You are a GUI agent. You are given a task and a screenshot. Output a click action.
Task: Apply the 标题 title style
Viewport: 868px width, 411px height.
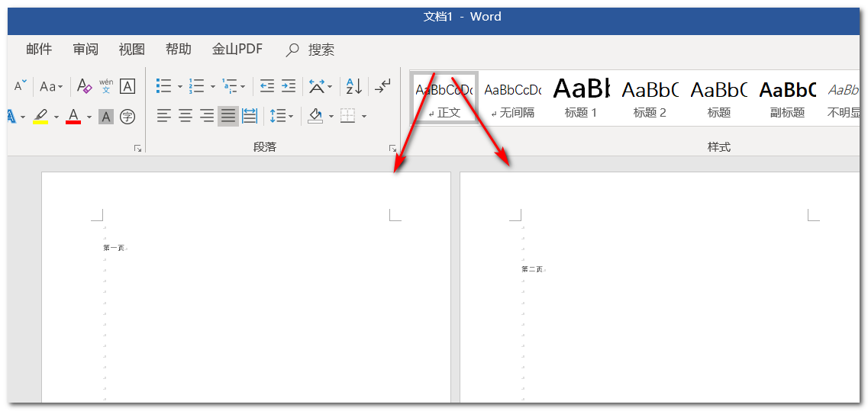(718, 98)
